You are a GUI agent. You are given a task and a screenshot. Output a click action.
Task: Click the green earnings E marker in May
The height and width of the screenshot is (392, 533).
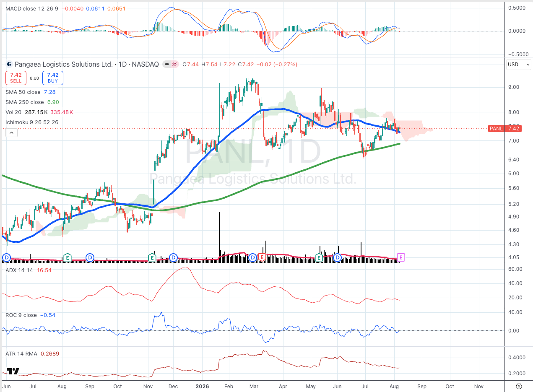coord(319,257)
